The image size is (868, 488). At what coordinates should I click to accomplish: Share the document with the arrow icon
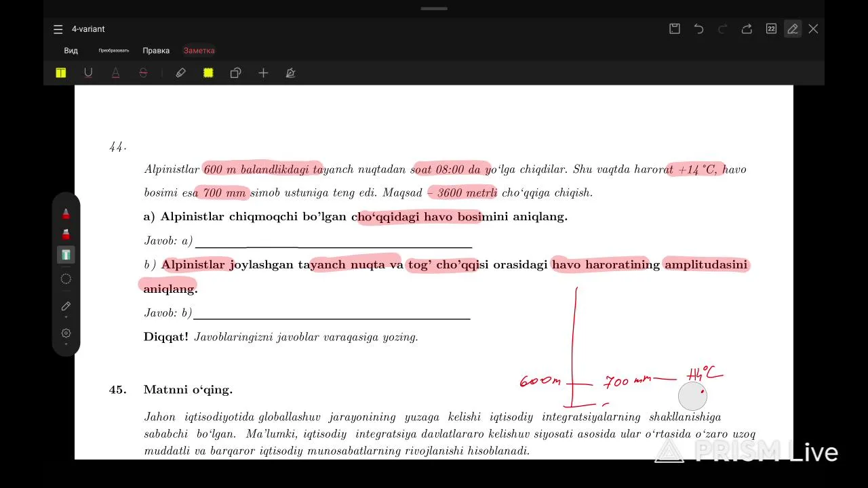tap(747, 28)
